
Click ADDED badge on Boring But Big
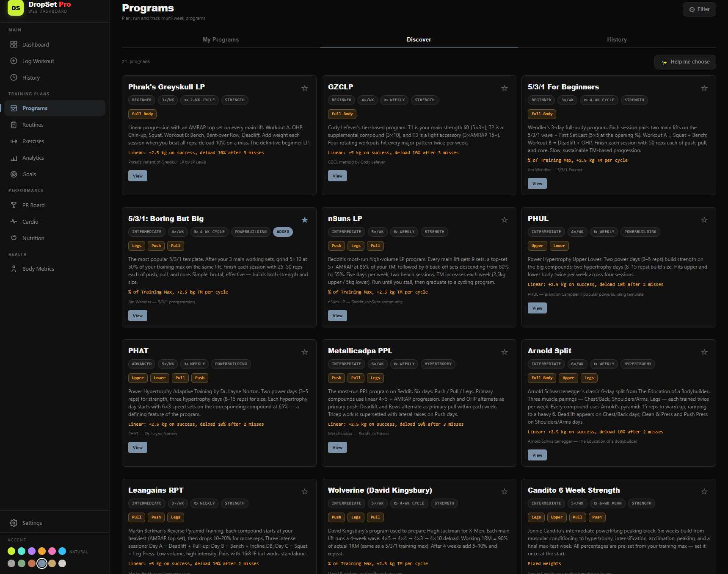283,232
